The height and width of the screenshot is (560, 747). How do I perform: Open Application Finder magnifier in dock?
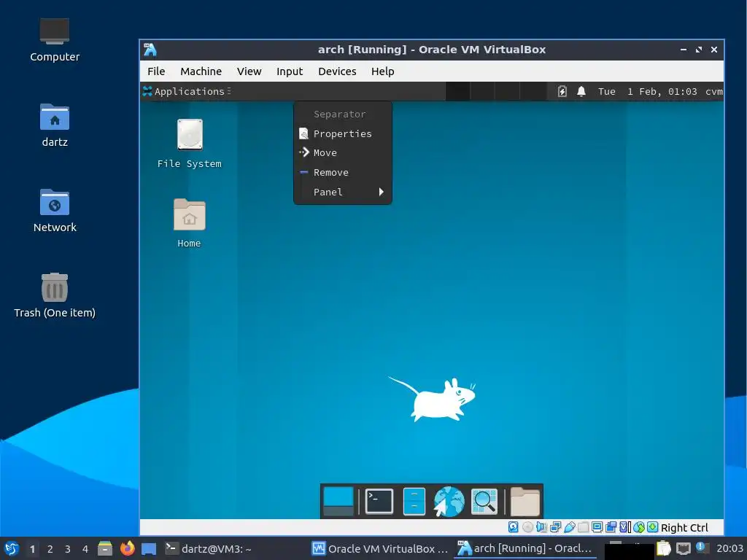click(x=484, y=502)
